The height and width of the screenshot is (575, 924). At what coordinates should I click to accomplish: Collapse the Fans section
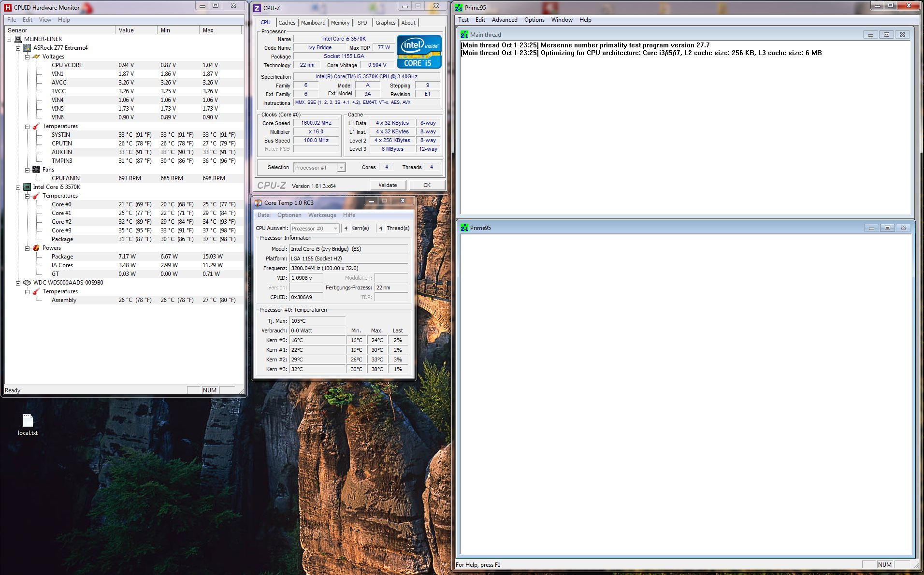click(x=27, y=170)
